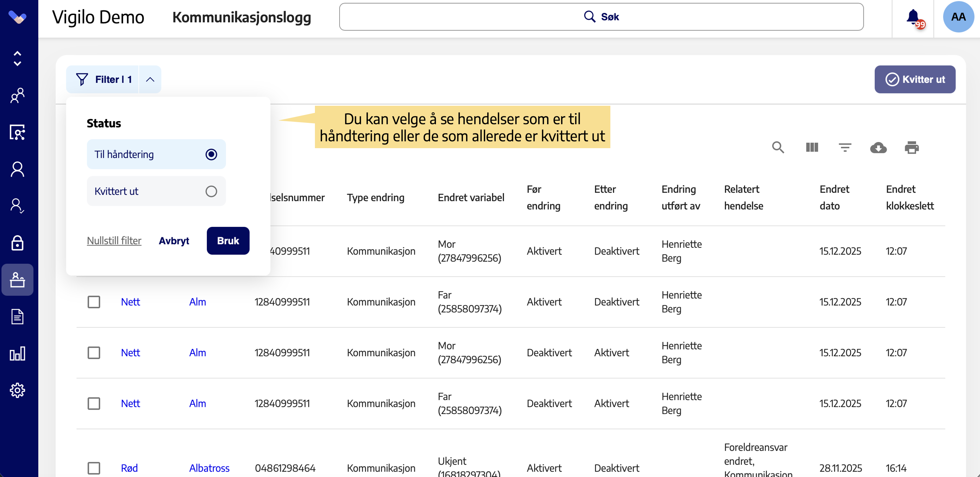Sort by the Endring utført av column
This screenshot has height=477, width=980.
click(680, 197)
